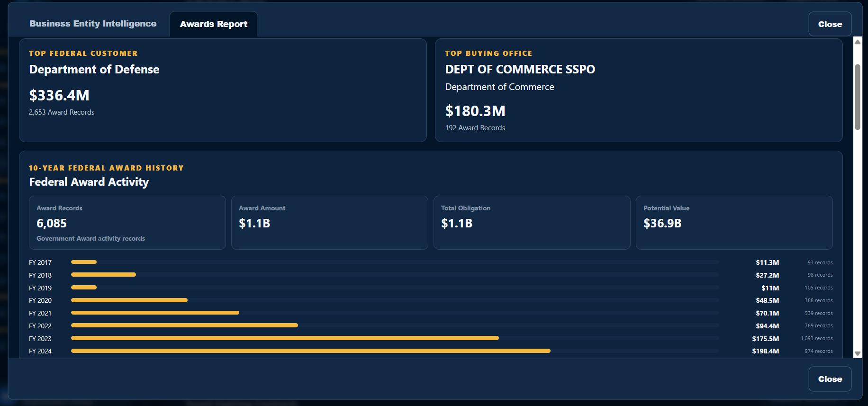
Task: Click the FY 2018 row label
Action: tap(40, 275)
